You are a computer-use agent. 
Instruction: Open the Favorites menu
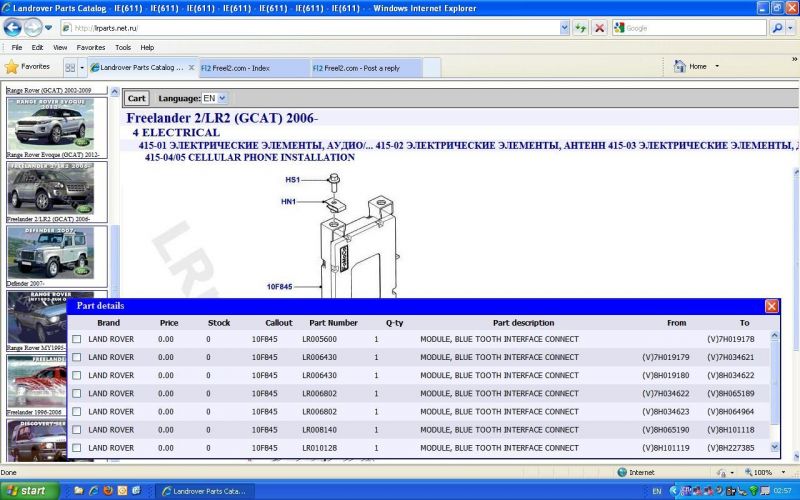pyautogui.click(x=91, y=47)
